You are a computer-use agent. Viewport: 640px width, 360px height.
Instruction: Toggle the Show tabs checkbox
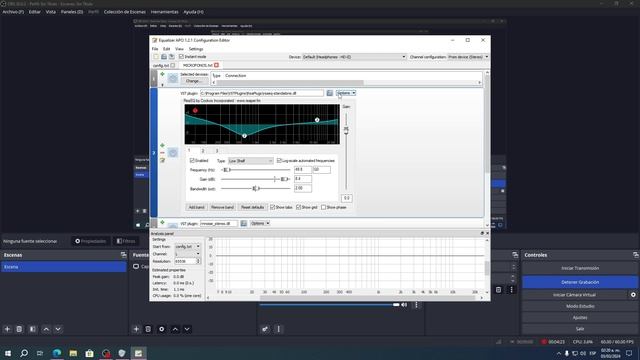point(272,207)
